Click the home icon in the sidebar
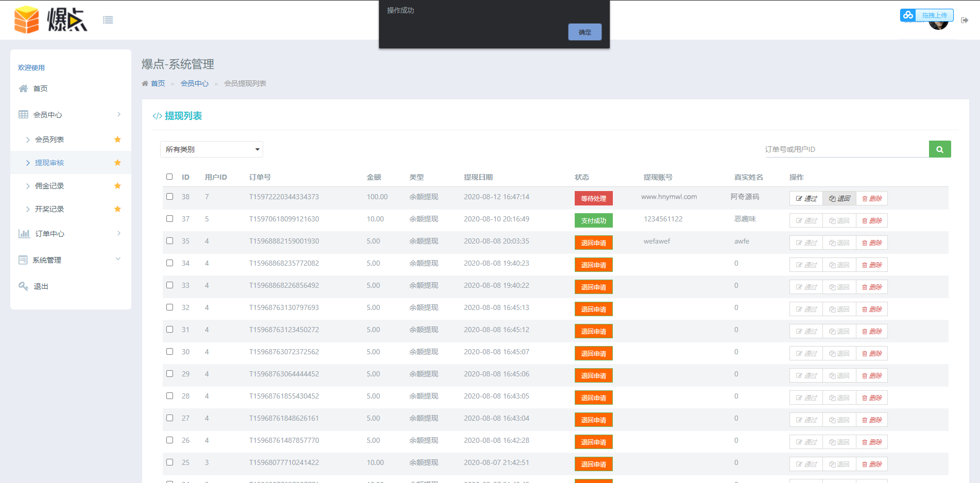 [23, 89]
